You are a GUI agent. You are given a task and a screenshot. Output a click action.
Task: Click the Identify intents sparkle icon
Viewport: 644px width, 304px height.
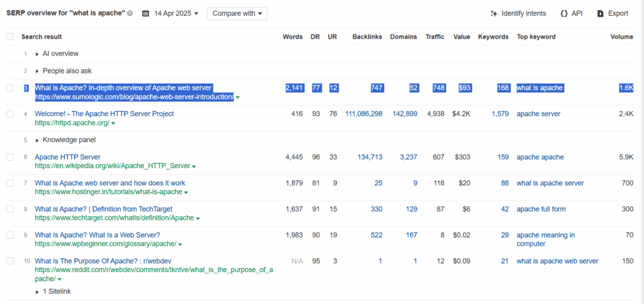point(494,14)
